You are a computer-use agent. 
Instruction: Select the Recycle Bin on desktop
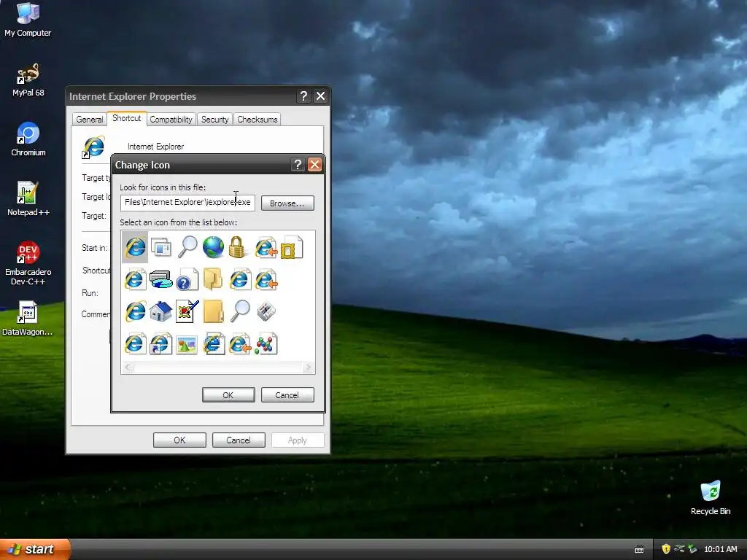coord(711,497)
